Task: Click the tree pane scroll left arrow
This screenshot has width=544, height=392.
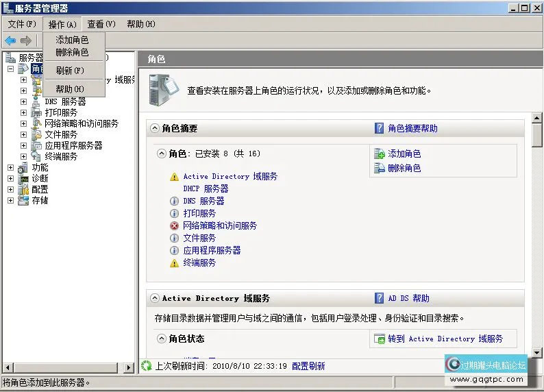Action: coord(8,367)
